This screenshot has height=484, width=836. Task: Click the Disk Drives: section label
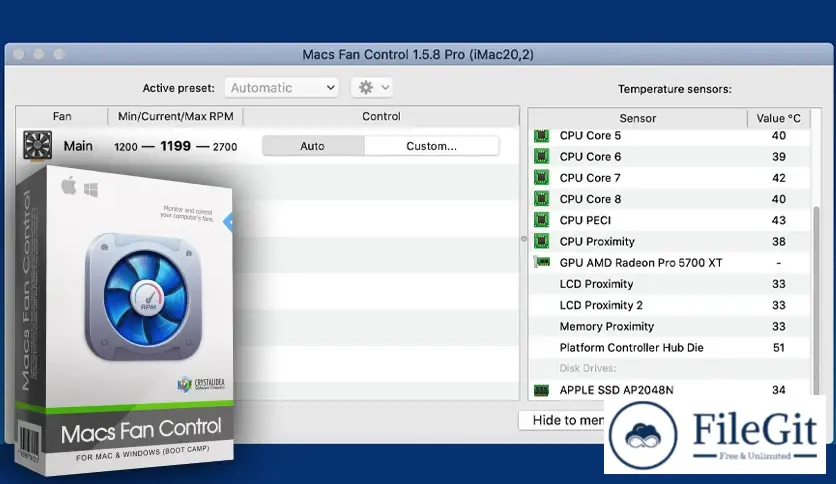(x=588, y=368)
